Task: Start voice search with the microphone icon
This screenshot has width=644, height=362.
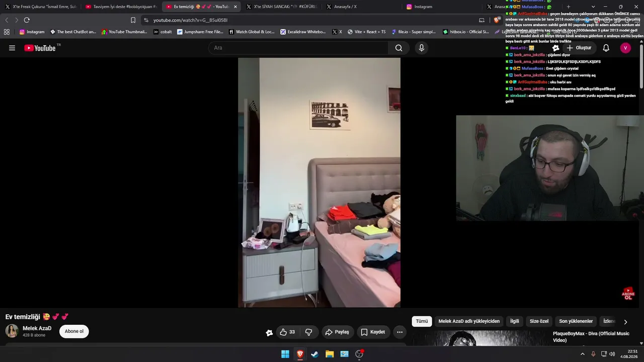Action: pyautogui.click(x=422, y=48)
